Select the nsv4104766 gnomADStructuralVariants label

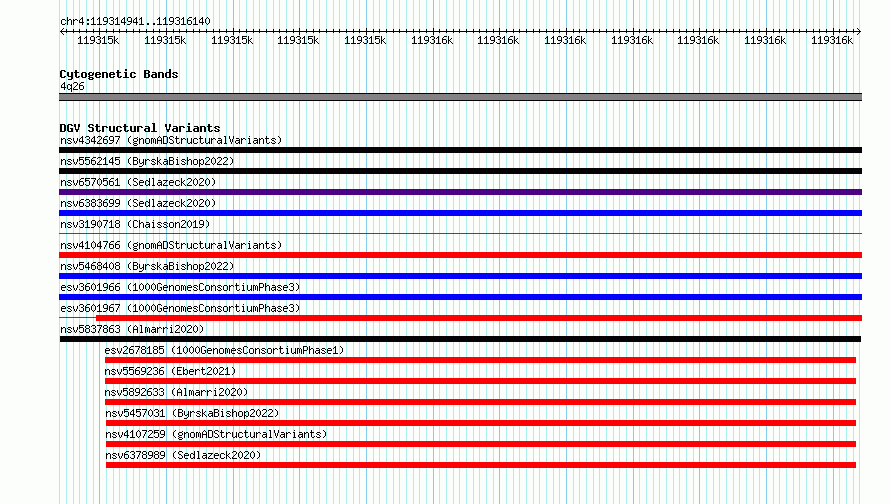[x=171, y=245]
